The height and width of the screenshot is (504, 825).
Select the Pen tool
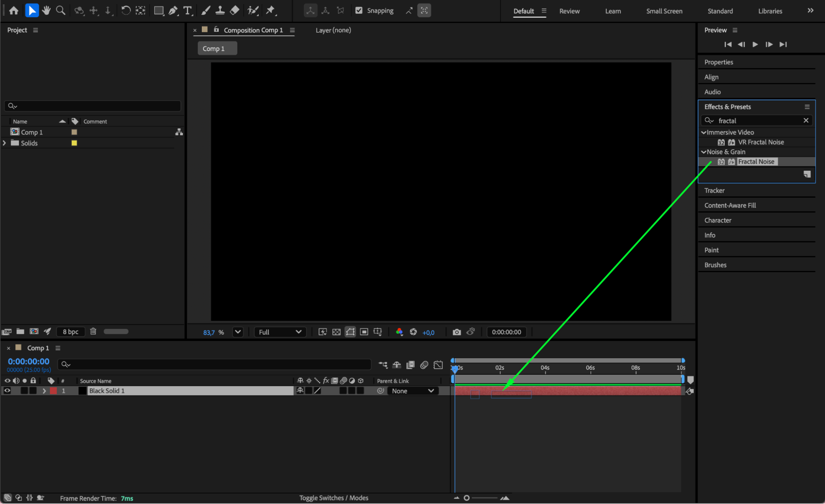click(173, 10)
